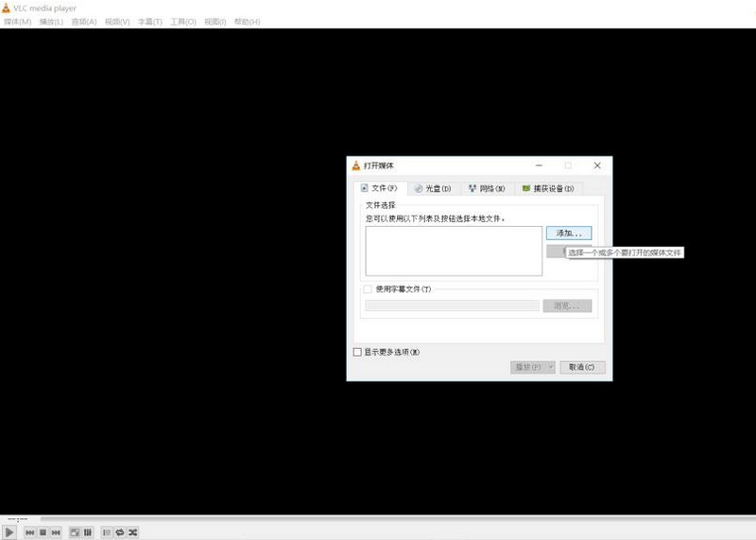The height and width of the screenshot is (540, 756).
Task: Jump to the previous media track
Action: click(x=30, y=532)
